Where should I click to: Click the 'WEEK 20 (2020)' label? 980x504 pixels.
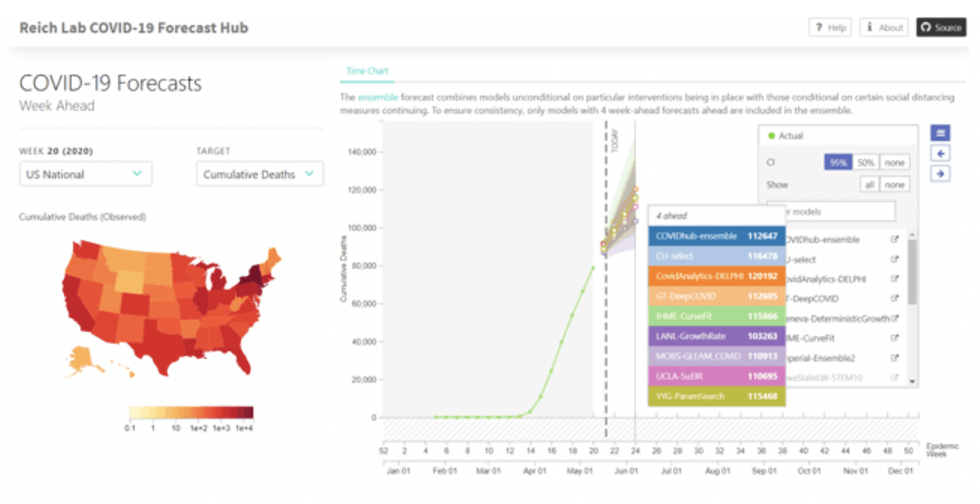pyautogui.click(x=56, y=151)
